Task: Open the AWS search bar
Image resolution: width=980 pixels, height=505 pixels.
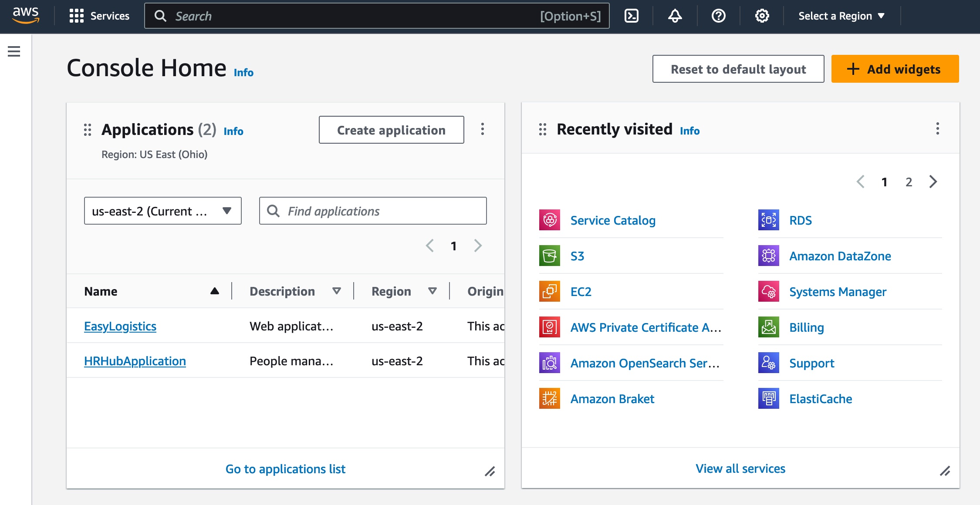Action: tap(377, 16)
